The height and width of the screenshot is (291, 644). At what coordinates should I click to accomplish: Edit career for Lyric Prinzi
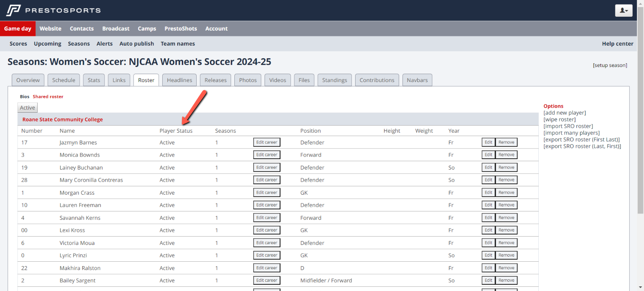click(x=267, y=255)
